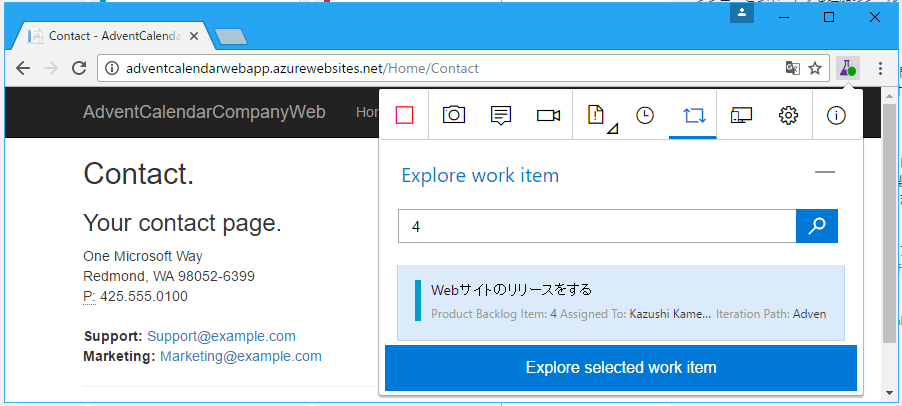Viewport: 902px width, 406px height.
Task: Select the Webサイトのリリースをする work item result
Action: (x=621, y=301)
